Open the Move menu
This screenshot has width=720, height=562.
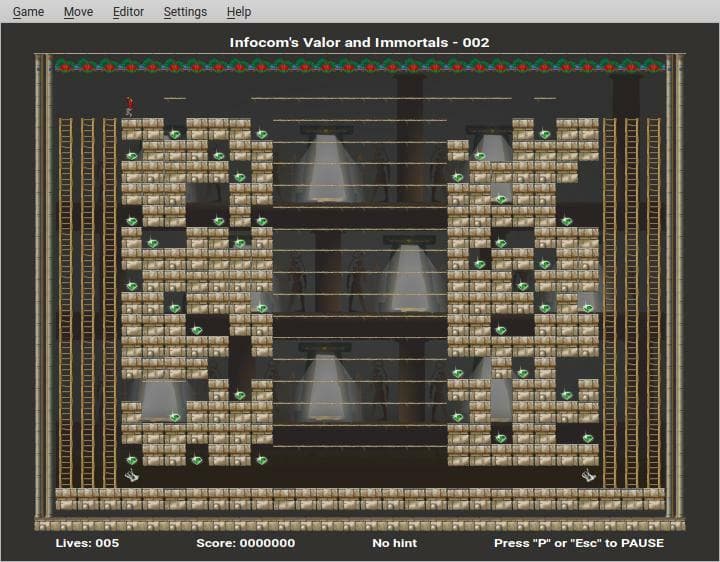pyautogui.click(x=79, y=11)
